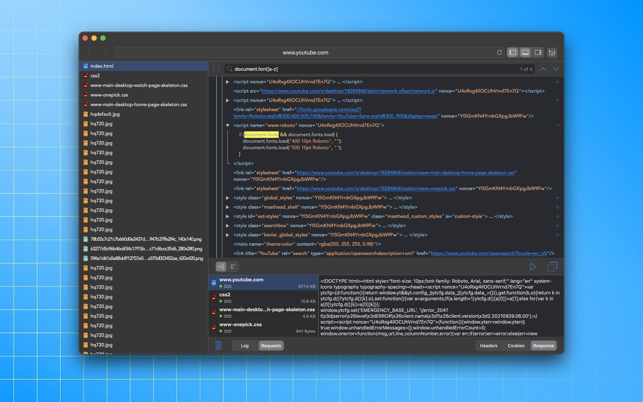The width and height of the screenshot is (643, 402).
Task: Expand the kevlar_global_styles style node
Action: coord(227,235)
